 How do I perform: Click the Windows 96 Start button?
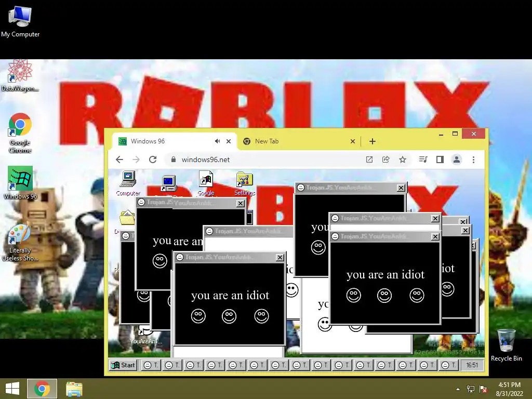(123, 365)
